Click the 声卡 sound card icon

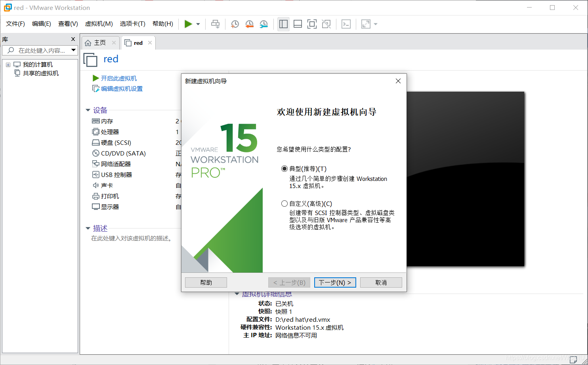[96, 185]
